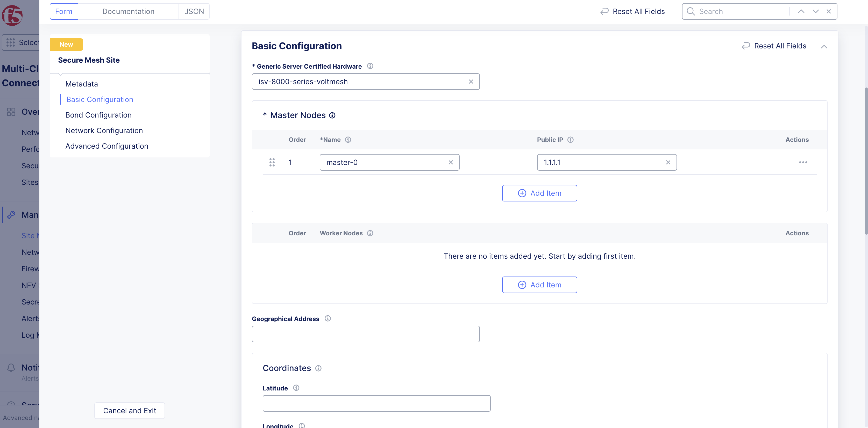The height and width of the screenshot is (428, 868).
Task: Click the info icon next to Master Nodes
Action: point(332,115)
